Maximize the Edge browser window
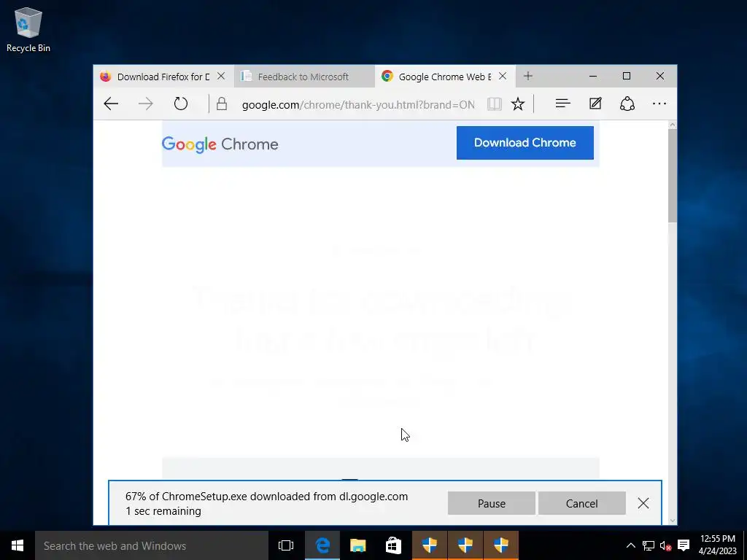747x560 pixels. (x=627, y=76)
